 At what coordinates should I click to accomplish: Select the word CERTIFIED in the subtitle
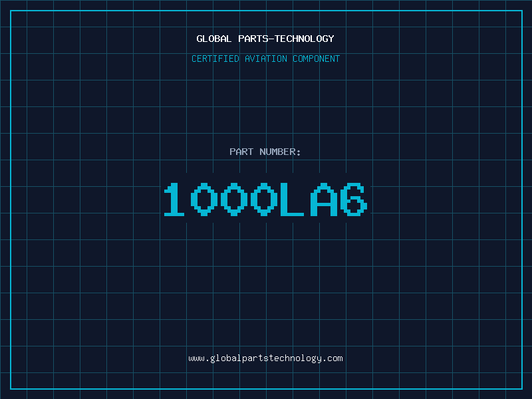coord(215,59)
